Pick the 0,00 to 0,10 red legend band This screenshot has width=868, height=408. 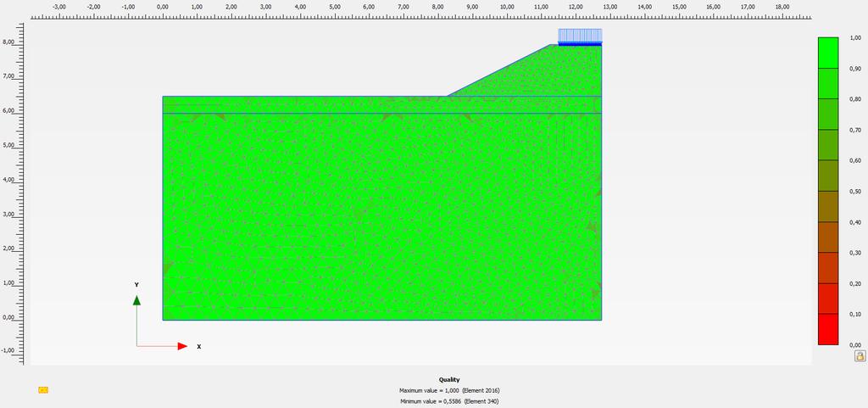[x=828, y=329]
